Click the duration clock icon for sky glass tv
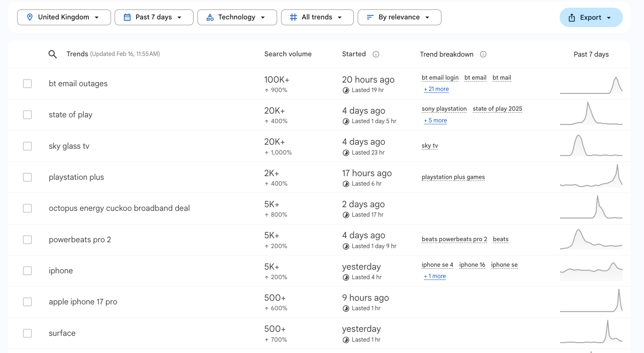This screenshot has width=644, height=353. click(346, 153)
